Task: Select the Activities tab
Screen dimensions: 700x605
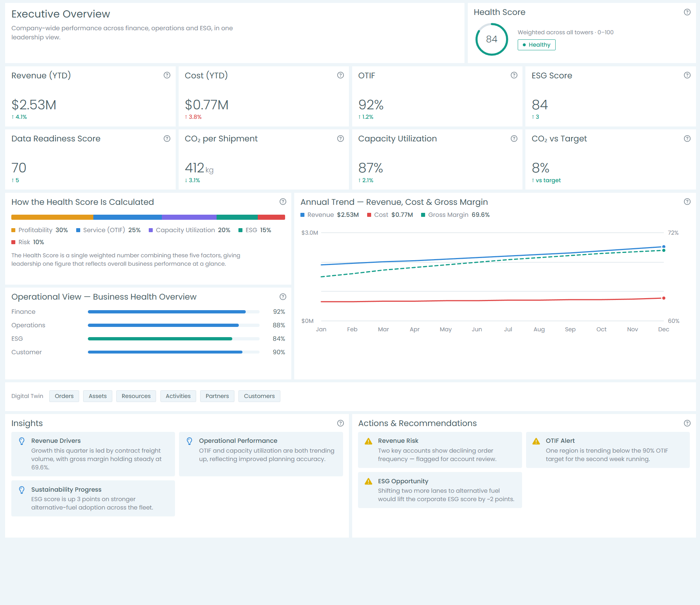Action: pyautogui.click(x=178, y=396)
